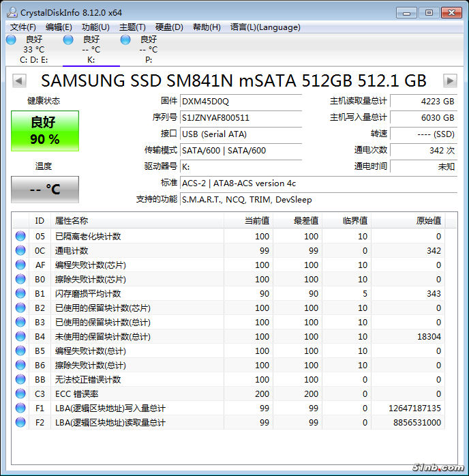Click status orb for attribute 05 row

(20, 236)
